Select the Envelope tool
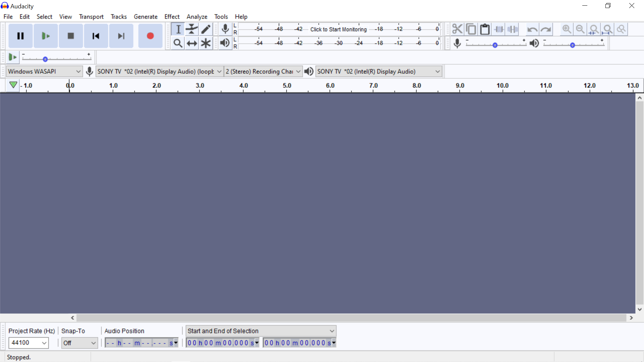This screenshot has width=644, height=362. [x=192, y=29]
